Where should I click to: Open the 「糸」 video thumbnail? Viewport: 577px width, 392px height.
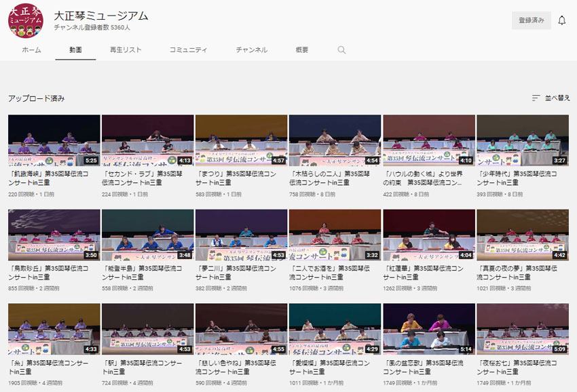click(54, 329)
